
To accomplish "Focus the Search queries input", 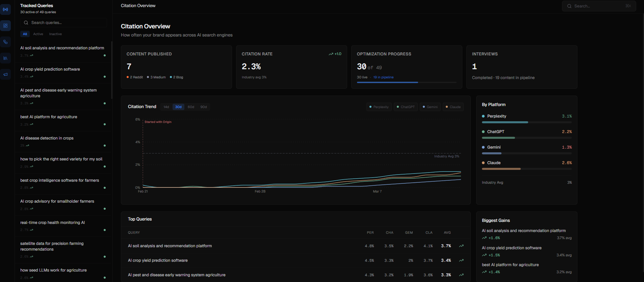I will 63,23.
